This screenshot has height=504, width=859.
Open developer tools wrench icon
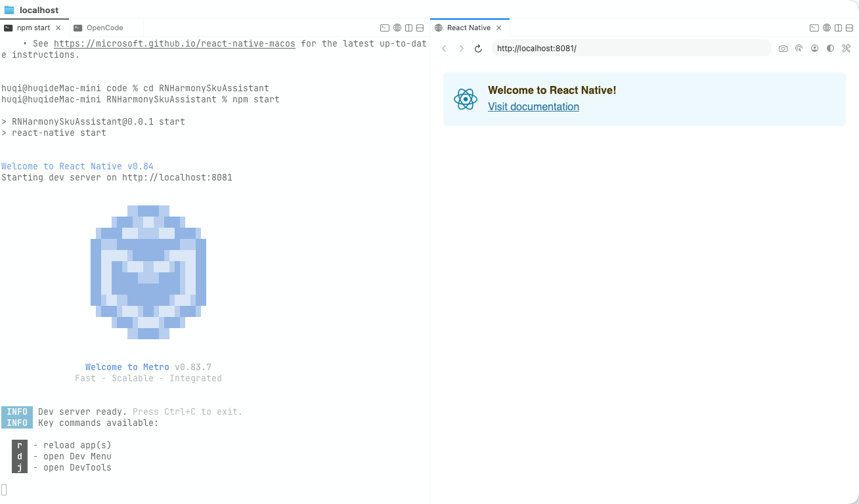pyautogui.click(x=846, y=49)
